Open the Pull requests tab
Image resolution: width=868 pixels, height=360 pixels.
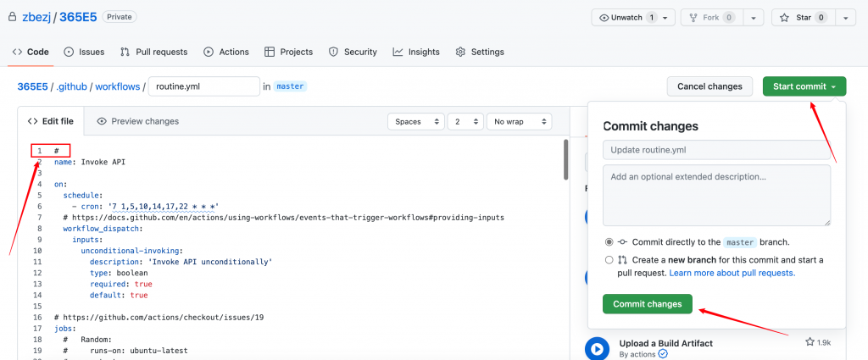(153, 52)
